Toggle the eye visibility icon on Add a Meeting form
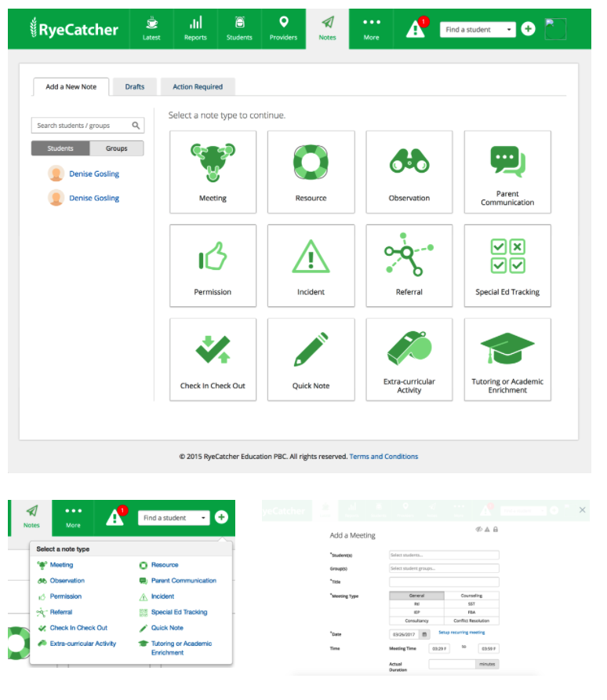This screenshot has width=607, height=700. click(x=478, y=529)
